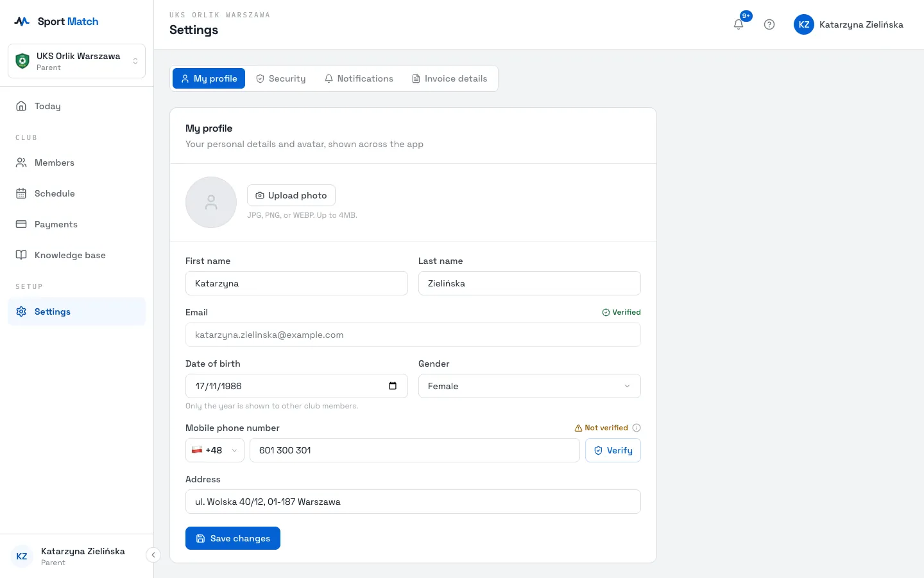The width and height of the screenshot is (924, 578).
Task: Click the info icon beside Not verified
Action: (637, 428)
